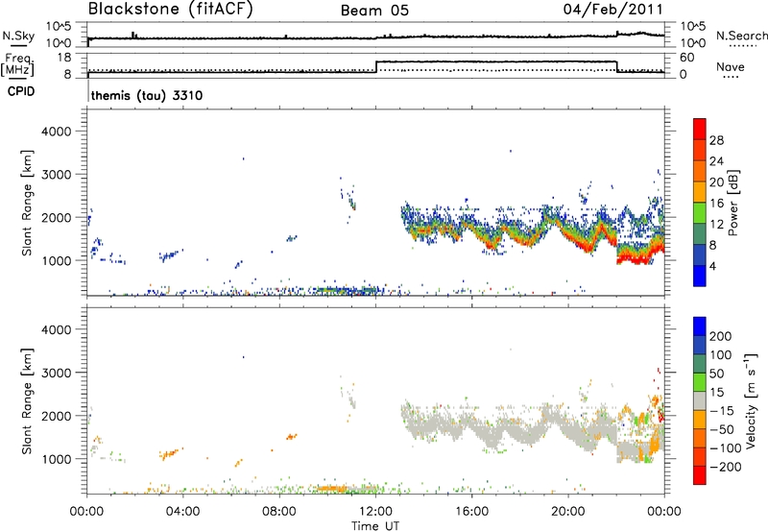Image resolution: width=768 pixels, height=532 pixels.
Task: Click '4000' tick on velocity panel range axis
Action: click(x=57, y=329)
